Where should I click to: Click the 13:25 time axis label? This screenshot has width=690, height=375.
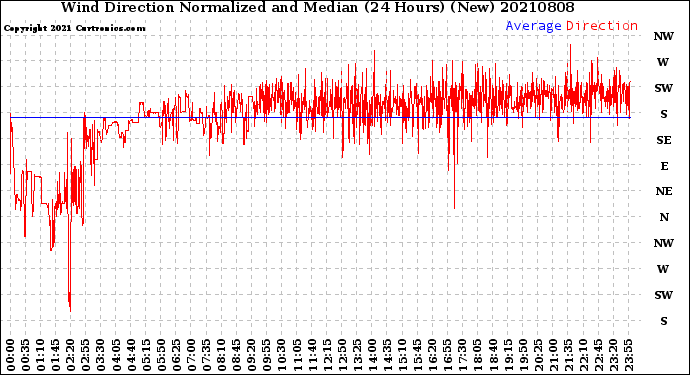point(357,355)
